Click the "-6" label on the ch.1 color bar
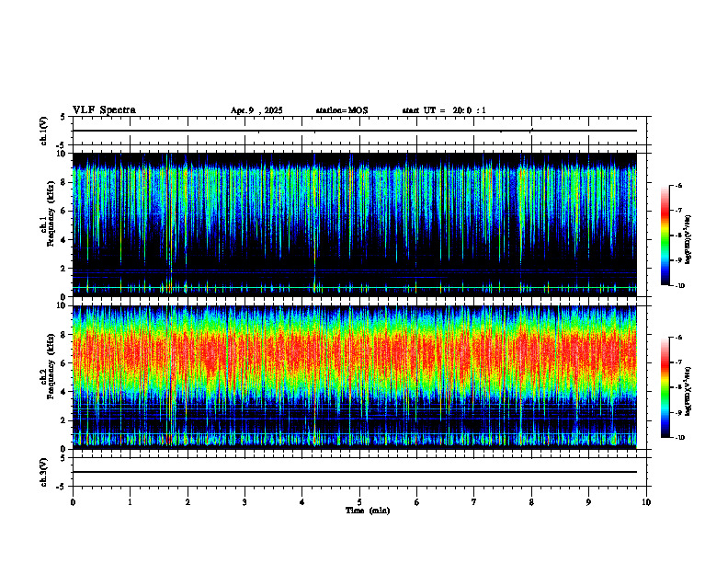Viewport: 728px width, 563px height. tap(678, 186)
